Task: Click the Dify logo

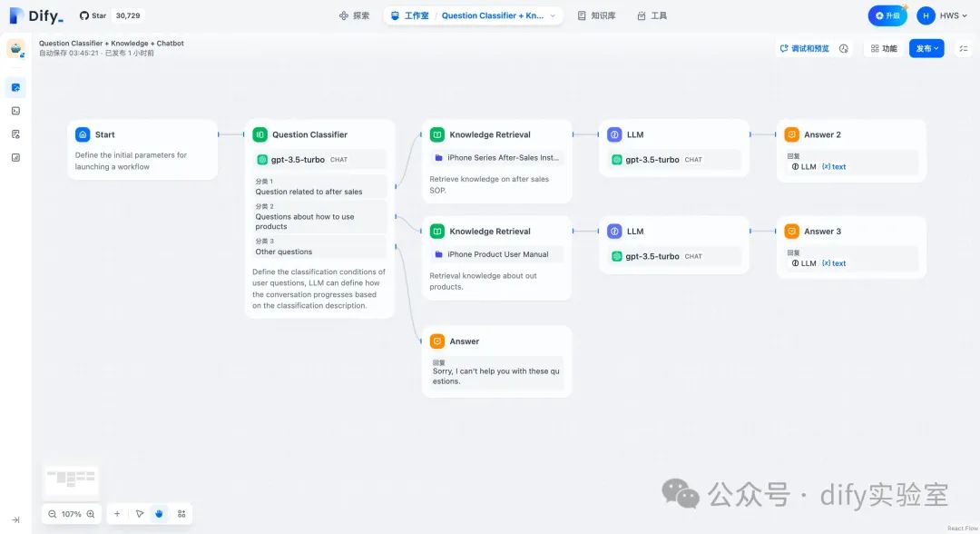Action: coord(36,15)
